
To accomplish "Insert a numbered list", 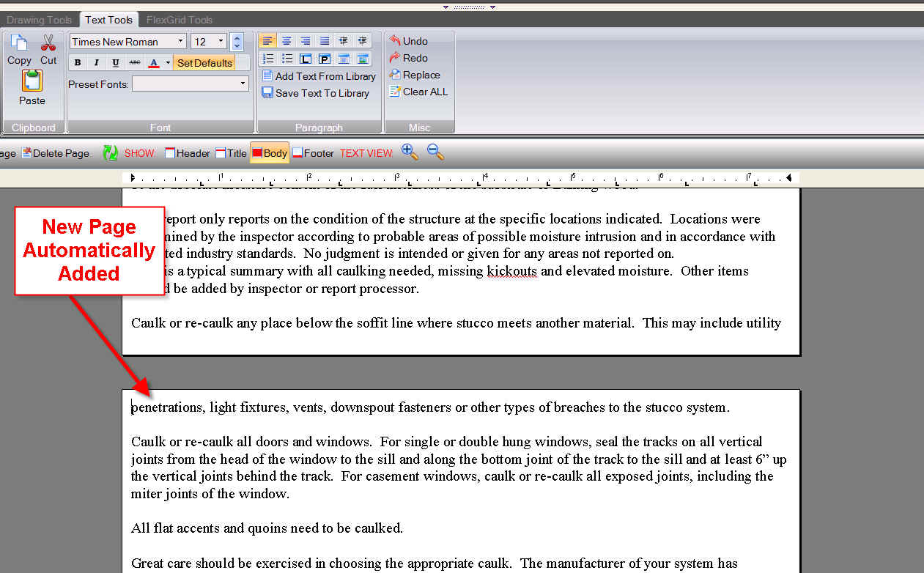I will pos(268,59).
